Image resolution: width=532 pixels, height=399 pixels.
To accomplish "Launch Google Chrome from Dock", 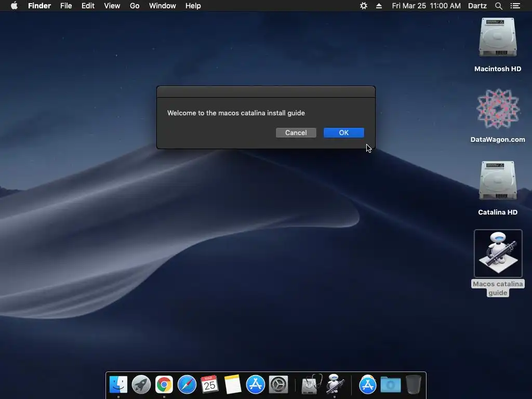I will pyautogui.click(x=164, y=384).
